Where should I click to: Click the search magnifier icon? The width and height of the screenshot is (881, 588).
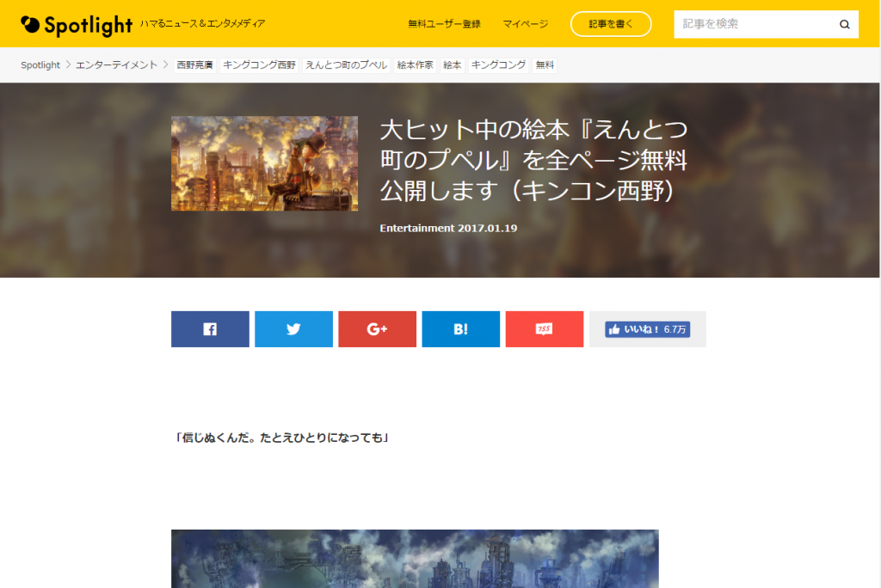click(845, 24)
